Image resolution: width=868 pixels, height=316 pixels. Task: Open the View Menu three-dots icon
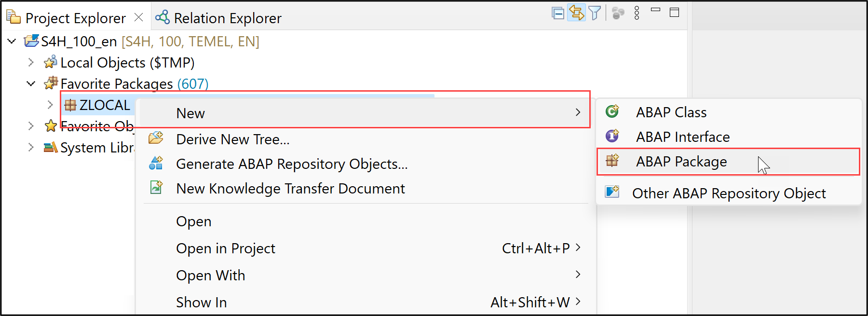(x=637, y=13)
